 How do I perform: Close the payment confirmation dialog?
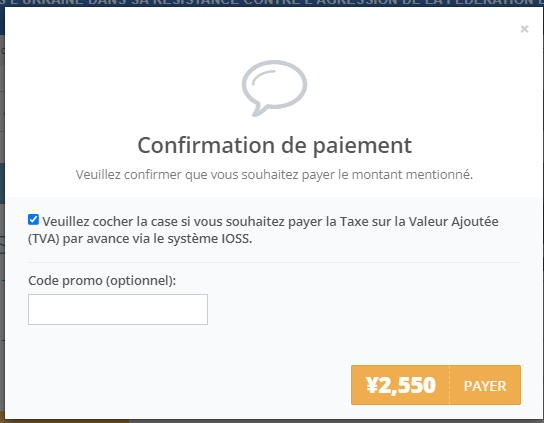tap(524, 29)
